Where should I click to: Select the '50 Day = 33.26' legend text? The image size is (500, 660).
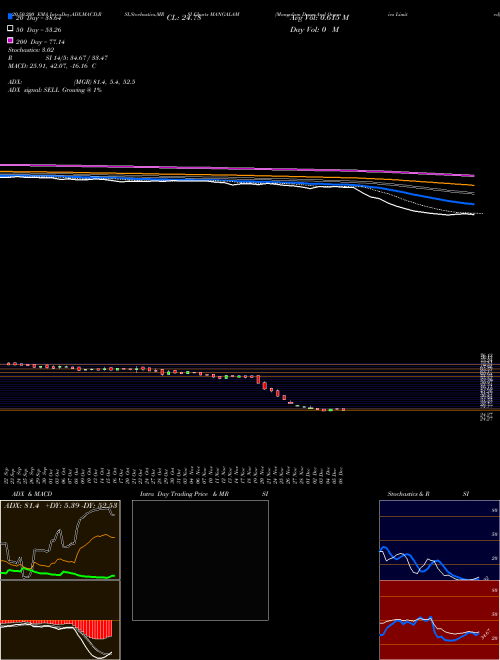40,30
